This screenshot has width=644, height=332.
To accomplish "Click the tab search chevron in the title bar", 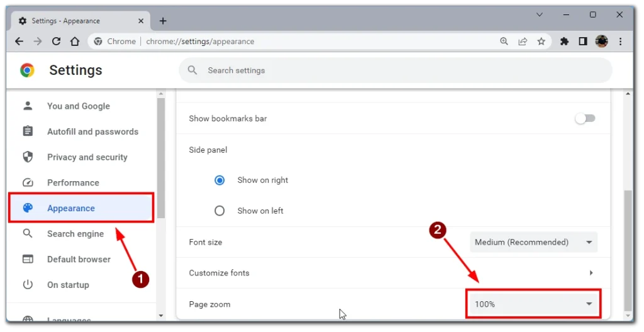I will [x=540, y=15].
